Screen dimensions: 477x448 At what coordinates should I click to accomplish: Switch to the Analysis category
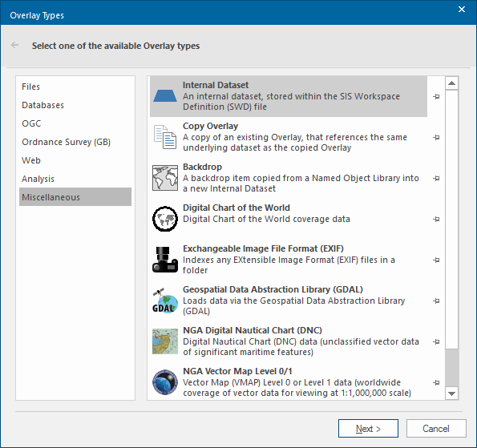(75, 179)
